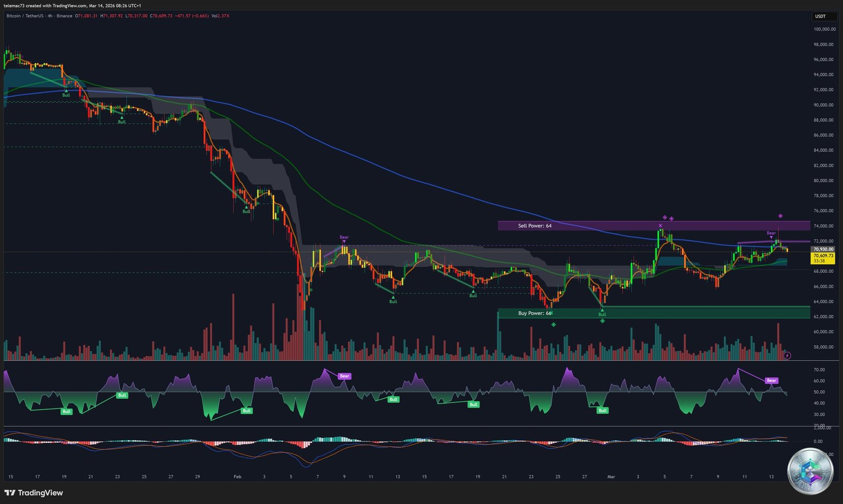The width and height of the screenshot is (843, 504).
Task: Toggle the Sell Power: 64 zone label
Action: tap(534, 225)
